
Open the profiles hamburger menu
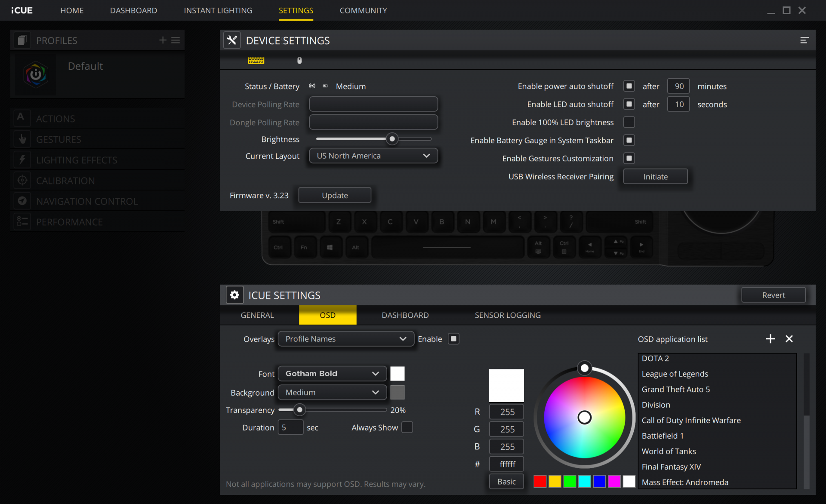[x=176, y=40]
